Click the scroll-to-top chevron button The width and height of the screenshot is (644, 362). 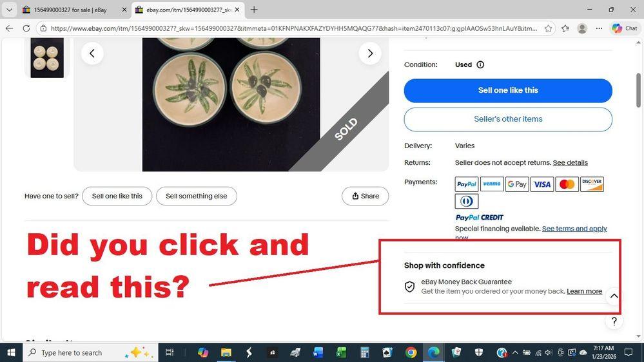[x=614, y=296]
